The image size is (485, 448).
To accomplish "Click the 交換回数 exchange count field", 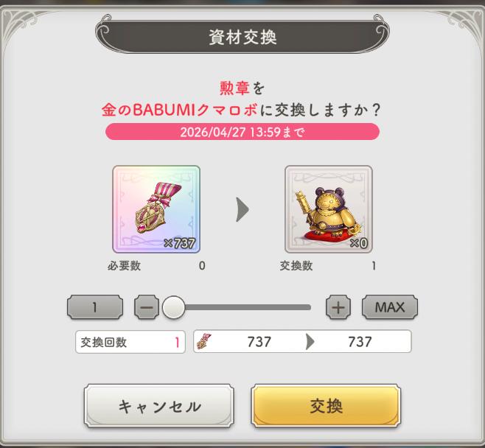I will 130,342.
